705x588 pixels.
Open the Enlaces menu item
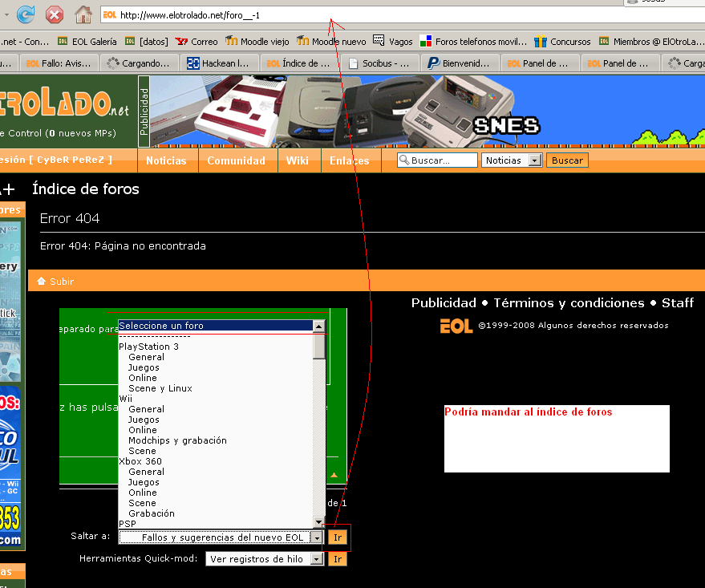(350, 161)
